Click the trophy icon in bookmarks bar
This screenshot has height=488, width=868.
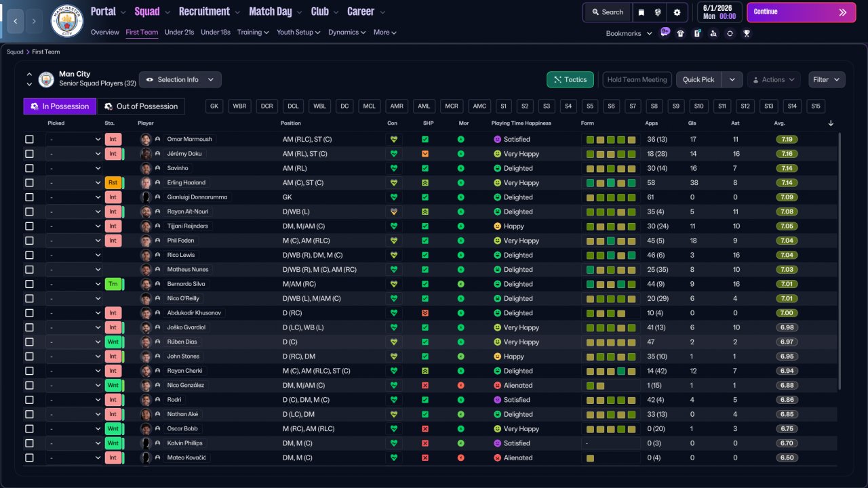click(747, 33)
